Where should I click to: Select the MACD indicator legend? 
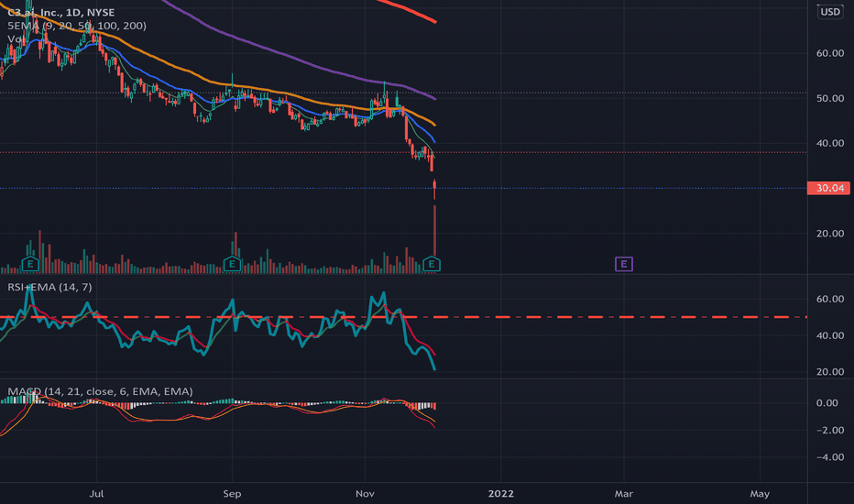(100, 391)
